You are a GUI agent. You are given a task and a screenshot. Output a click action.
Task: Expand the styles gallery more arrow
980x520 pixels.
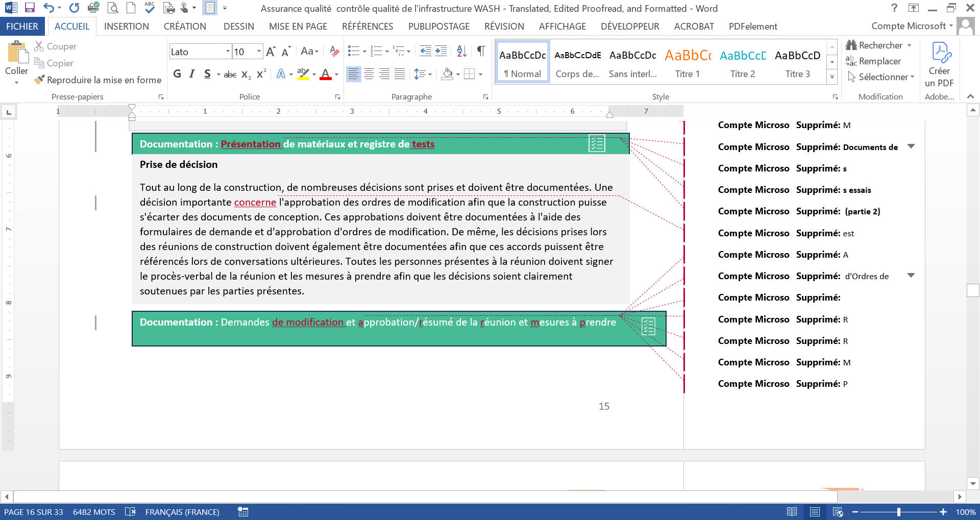click(x=832, y=77)
